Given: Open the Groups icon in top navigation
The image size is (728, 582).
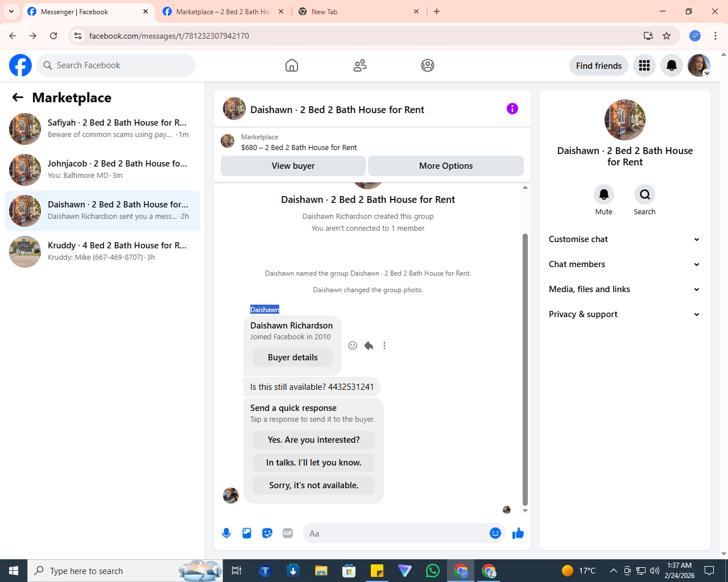Looking at the screenshot, I should pyautogui.click(x=428, y=65).
